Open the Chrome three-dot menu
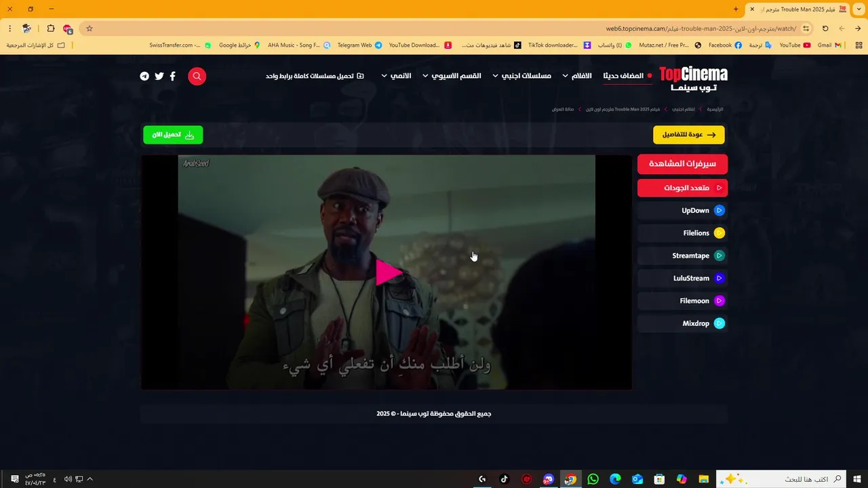The height and width of the screenshot is (488, 868). coord(9,28)
